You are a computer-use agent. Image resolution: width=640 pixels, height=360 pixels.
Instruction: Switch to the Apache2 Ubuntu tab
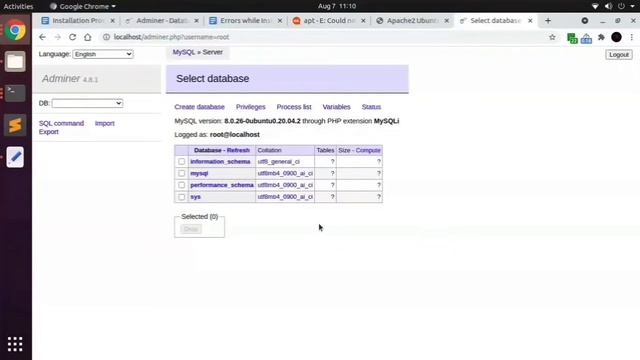point(411,20)
